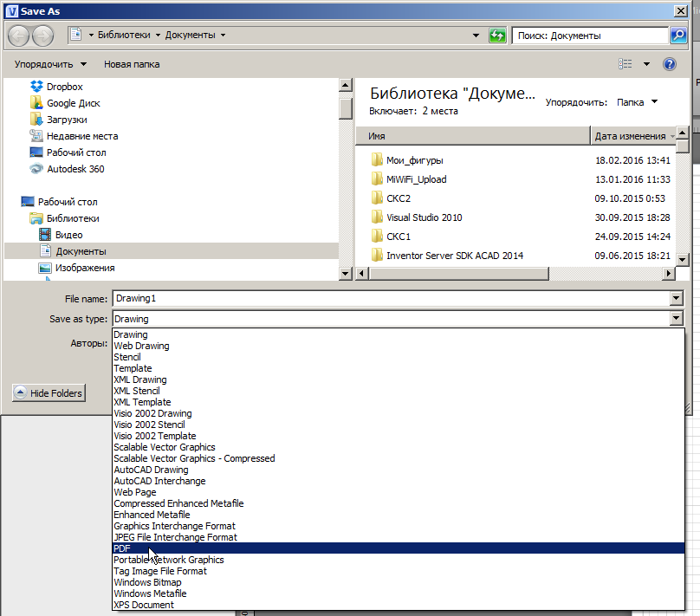The width and height of the screenshot is (700, 616).
Task: Choose Visio 2002 Drawing file type
Action: (x=399, y=413)
